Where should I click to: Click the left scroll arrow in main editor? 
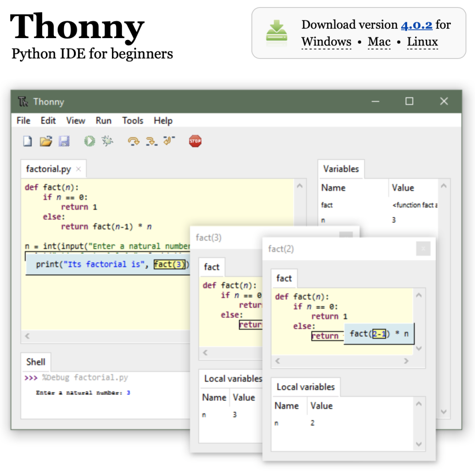[x=27, y=336]
